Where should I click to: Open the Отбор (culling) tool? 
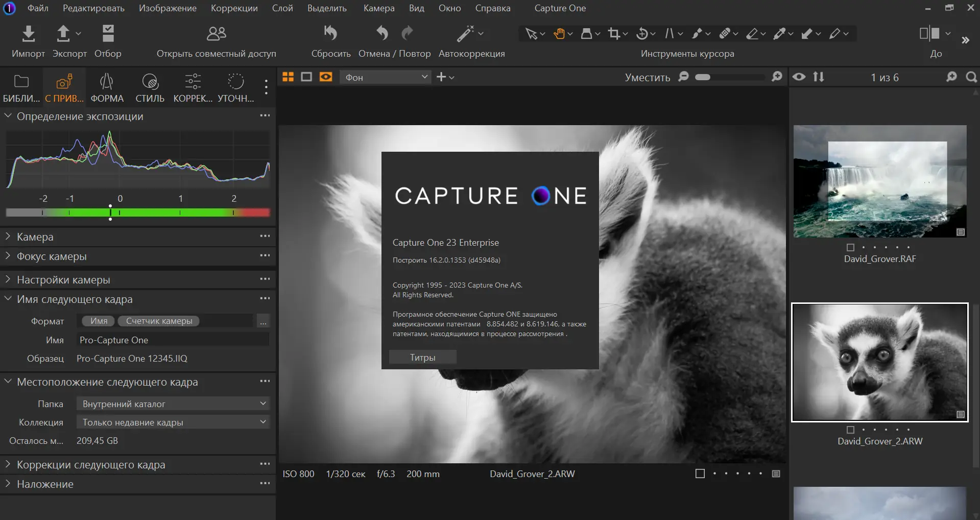pyautogui.click(x=108, y=34)
